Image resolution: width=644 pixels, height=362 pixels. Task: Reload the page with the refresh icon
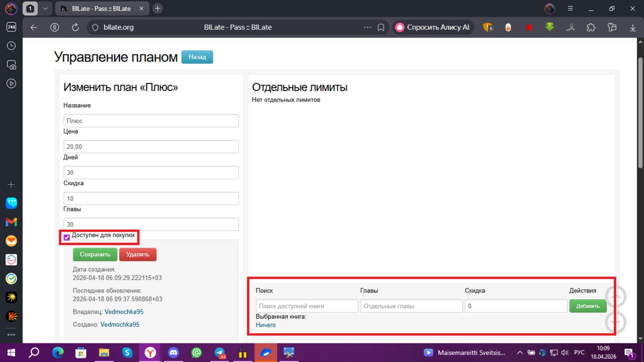[75, 27]
